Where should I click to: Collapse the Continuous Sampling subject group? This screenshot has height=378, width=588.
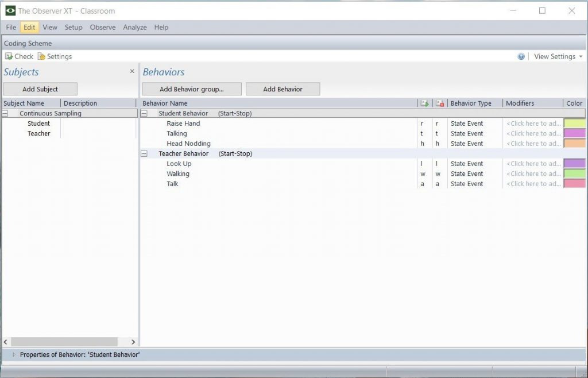coord(5,114)
